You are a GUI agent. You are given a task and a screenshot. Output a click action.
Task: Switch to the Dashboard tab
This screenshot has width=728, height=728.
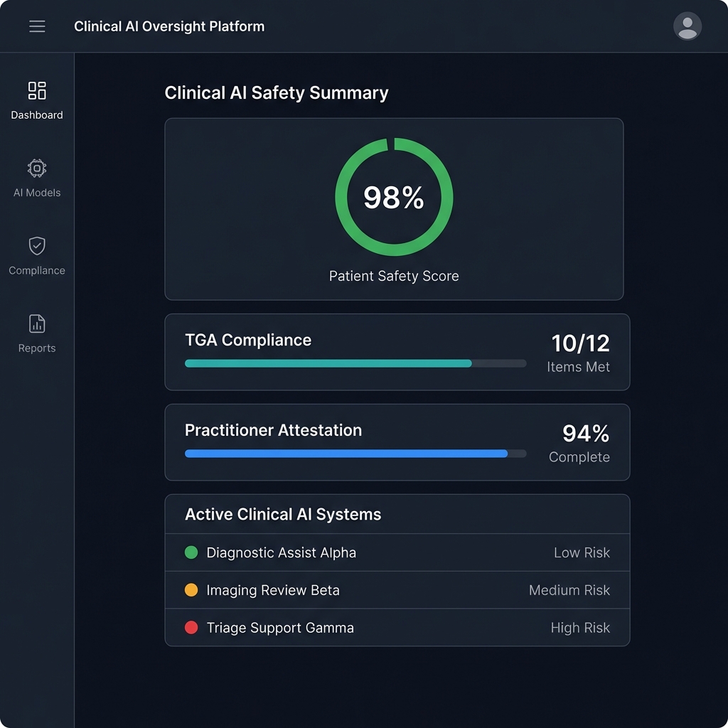point(36,100)
